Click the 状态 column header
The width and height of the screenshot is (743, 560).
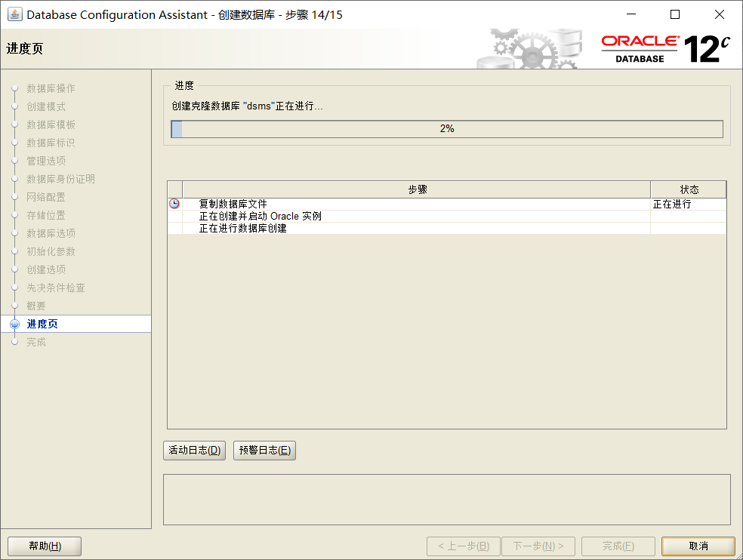click(687, 189)
